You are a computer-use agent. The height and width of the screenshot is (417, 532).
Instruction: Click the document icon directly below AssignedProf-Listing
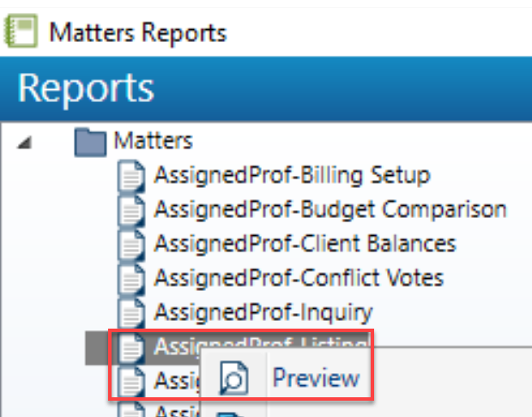[x=131, y=381]
